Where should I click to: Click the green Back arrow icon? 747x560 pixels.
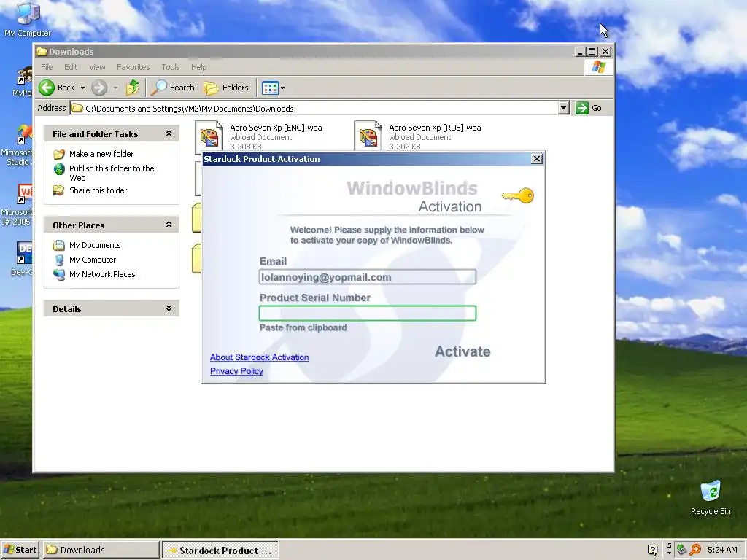pos(47,87)
